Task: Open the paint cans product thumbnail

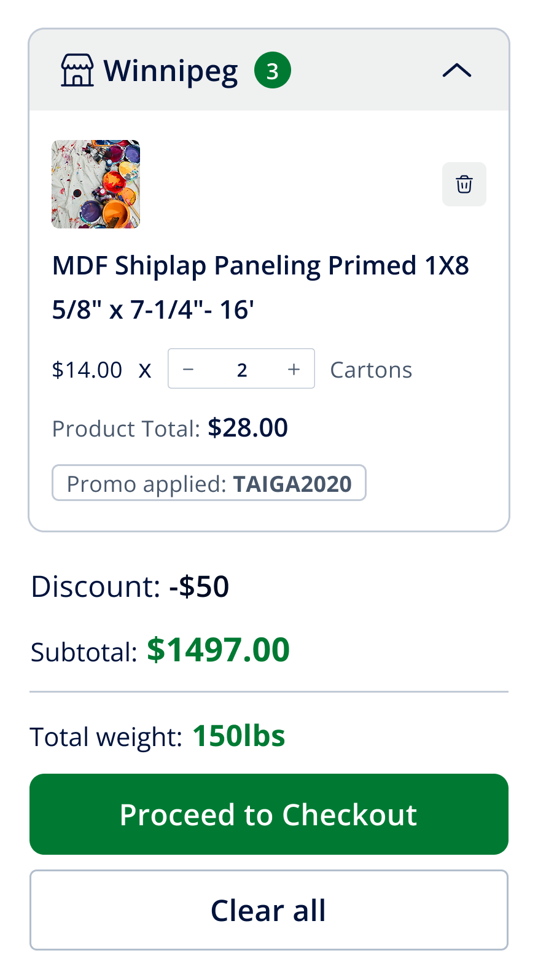Action: point(96,184)
